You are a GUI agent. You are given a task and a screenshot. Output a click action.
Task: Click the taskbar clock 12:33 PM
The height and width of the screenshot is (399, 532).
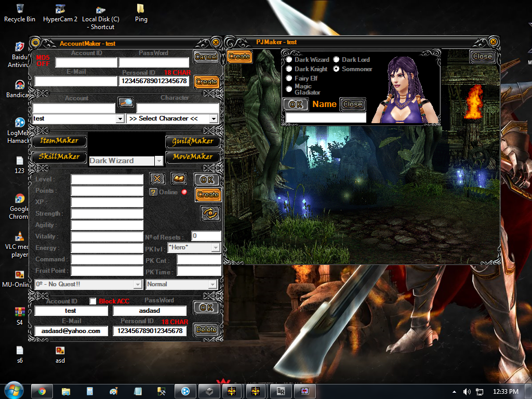(506, 392)
